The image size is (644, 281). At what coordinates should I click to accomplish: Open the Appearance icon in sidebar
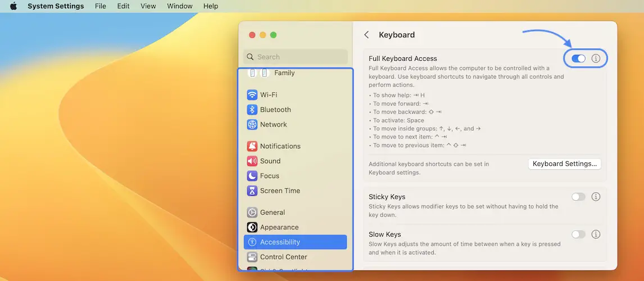coord(252,228)
